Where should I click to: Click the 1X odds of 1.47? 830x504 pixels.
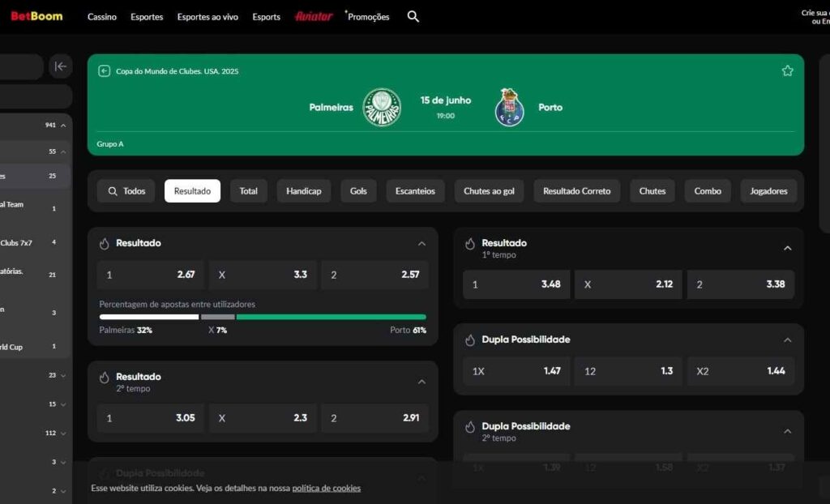click(516, 371)
